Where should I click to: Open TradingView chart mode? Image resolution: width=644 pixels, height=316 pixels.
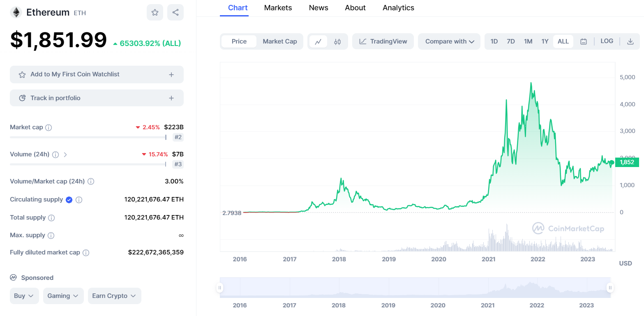point(383,41)
